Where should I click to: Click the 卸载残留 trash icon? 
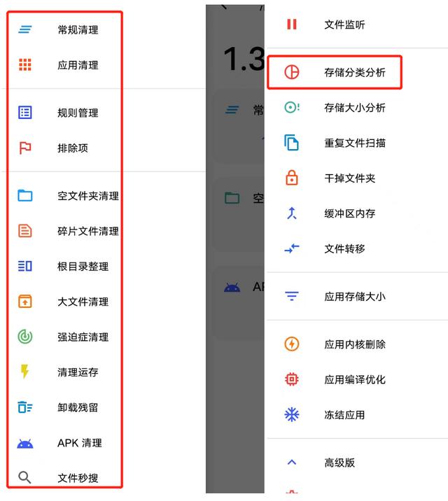coord(25,407)
